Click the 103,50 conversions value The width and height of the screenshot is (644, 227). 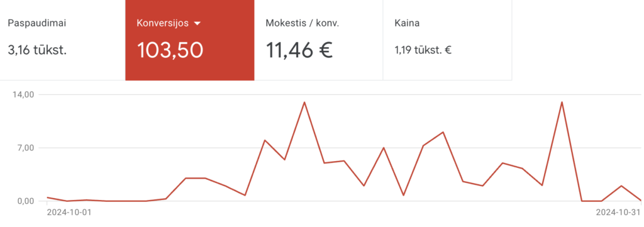coord(170,50)
